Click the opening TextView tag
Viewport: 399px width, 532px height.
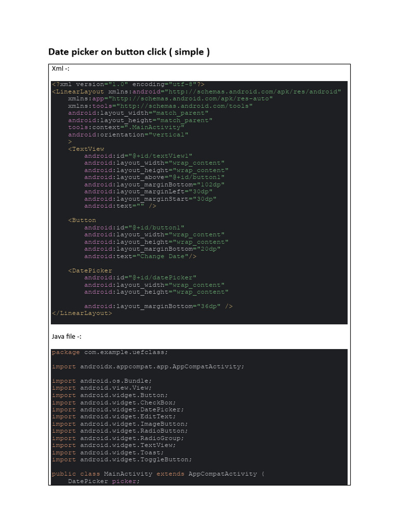[x=86, y=149]
